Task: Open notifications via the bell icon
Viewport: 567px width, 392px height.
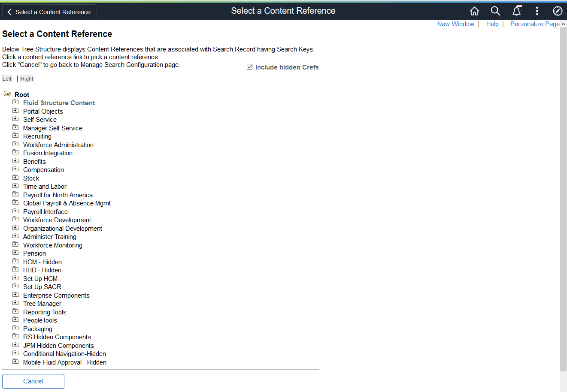Action: tap(516, 11)
